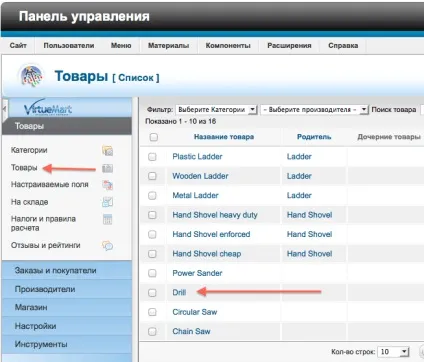Open the Metal Ladder product link
424x362 pixels.
click(195, 195)
